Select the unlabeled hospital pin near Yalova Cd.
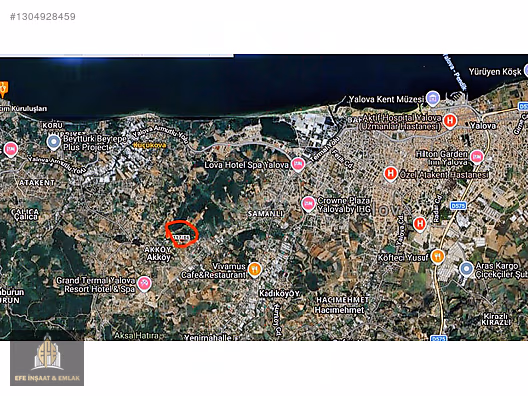Image resolution: width=528 pixels, height=396 pixels. [420, 224]
